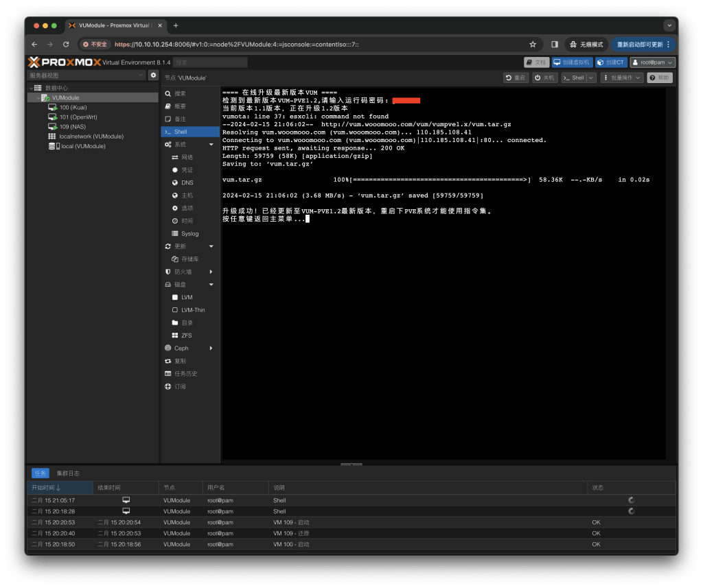
Task: Open the 任务历史 task history menu item
Action: click(185, 374)
